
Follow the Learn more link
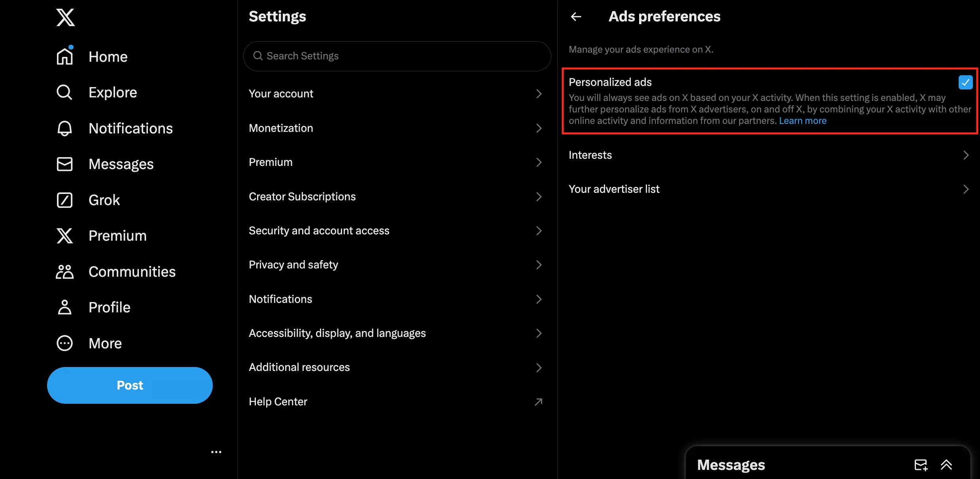click(802, 121)
